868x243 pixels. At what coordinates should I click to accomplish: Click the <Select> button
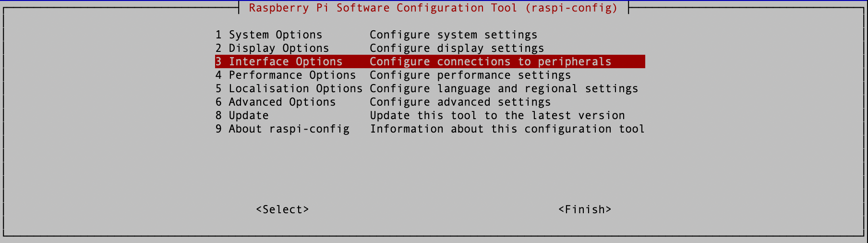[x=282, y=209]
